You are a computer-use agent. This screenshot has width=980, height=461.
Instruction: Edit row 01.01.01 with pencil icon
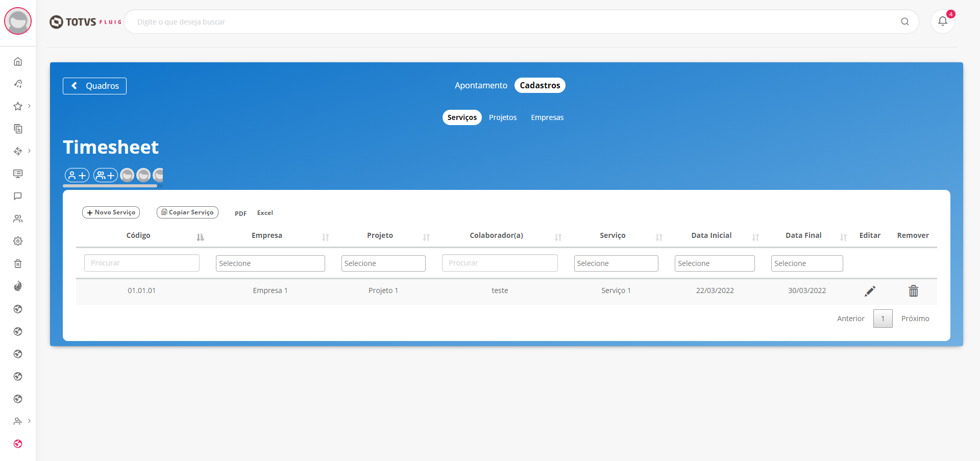pyautogui.click(x=870, y=291)
